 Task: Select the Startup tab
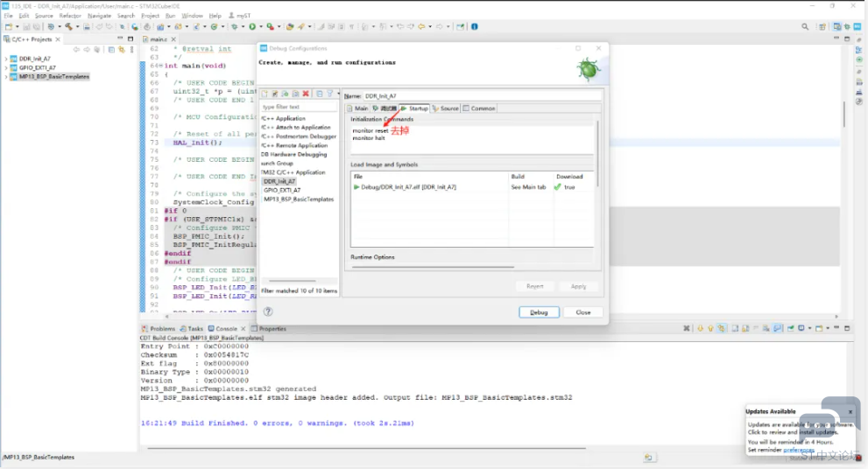pyautogui.click(x=414, y=108)
